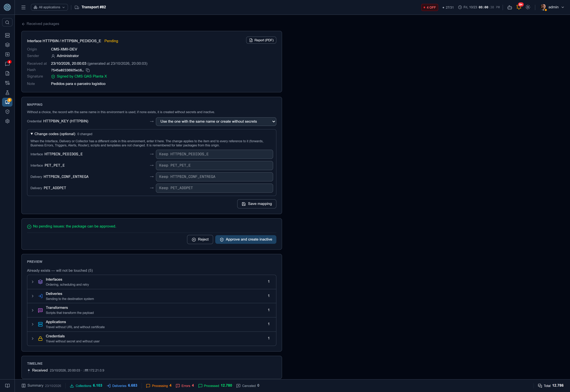Click Save mapping button
The image size is (570, 392).
256,204
